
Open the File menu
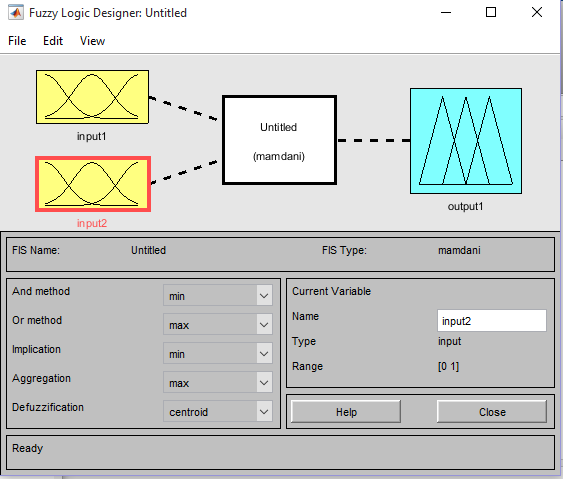17,41
